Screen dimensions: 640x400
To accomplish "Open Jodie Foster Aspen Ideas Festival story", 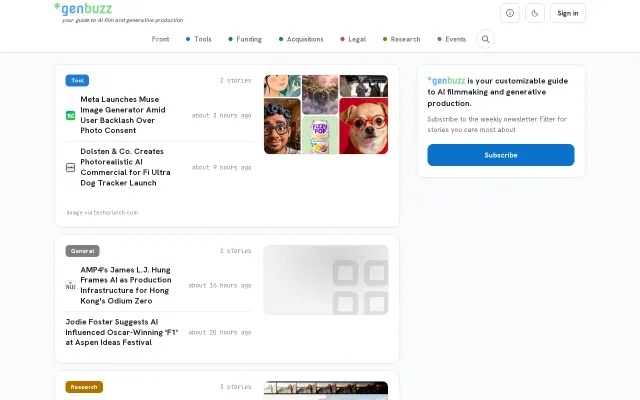I will (x=122, y=332).
